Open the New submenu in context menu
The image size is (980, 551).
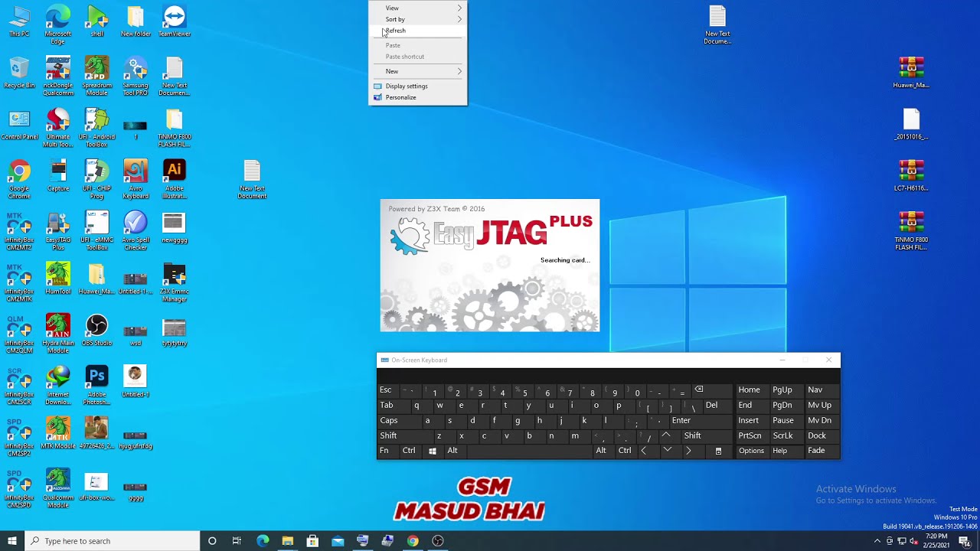(x=418, y=71)
